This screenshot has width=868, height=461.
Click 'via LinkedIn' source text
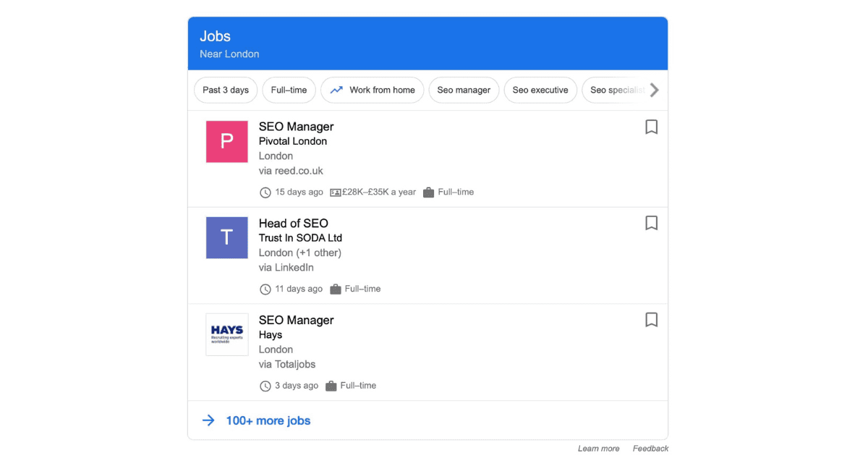(x=286, y=268)
